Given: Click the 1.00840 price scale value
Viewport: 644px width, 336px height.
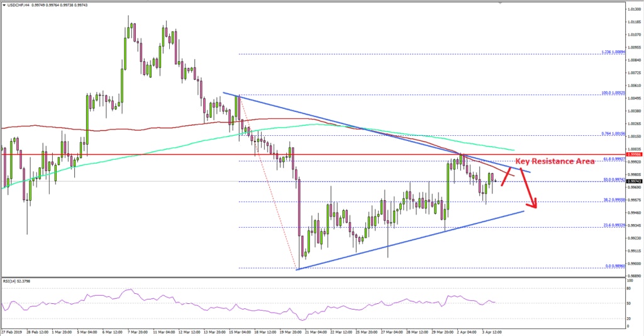Looking at the screenshot, I should pos(635,60).
